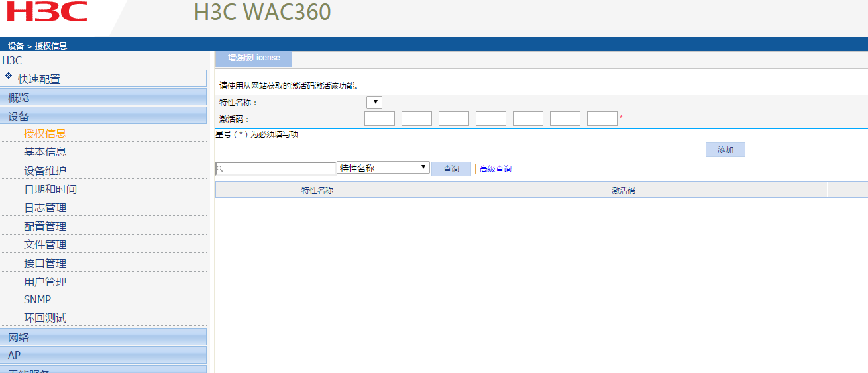The height and width of the screenshot is (373, 868).
Task: Expand the 概览 menu section
Action: 103,97
